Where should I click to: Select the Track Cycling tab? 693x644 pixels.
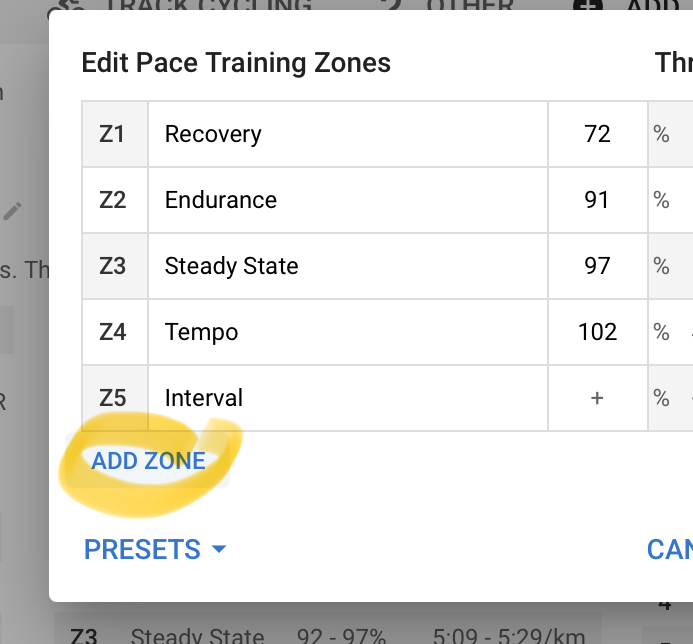click(x=208, y=5)
